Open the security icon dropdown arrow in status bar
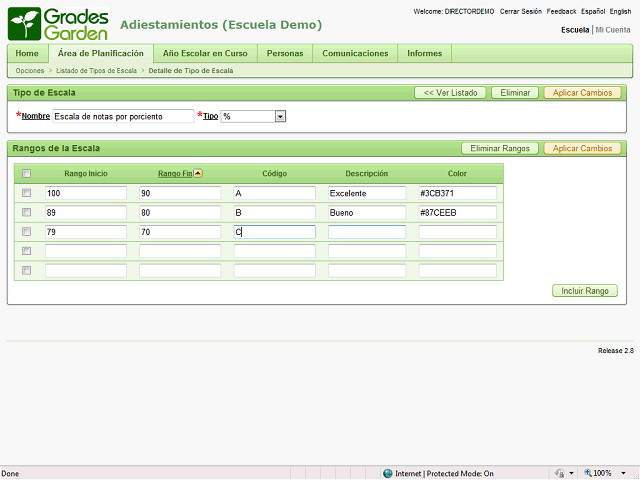This screenshot has width=640, height=480. 571,473
